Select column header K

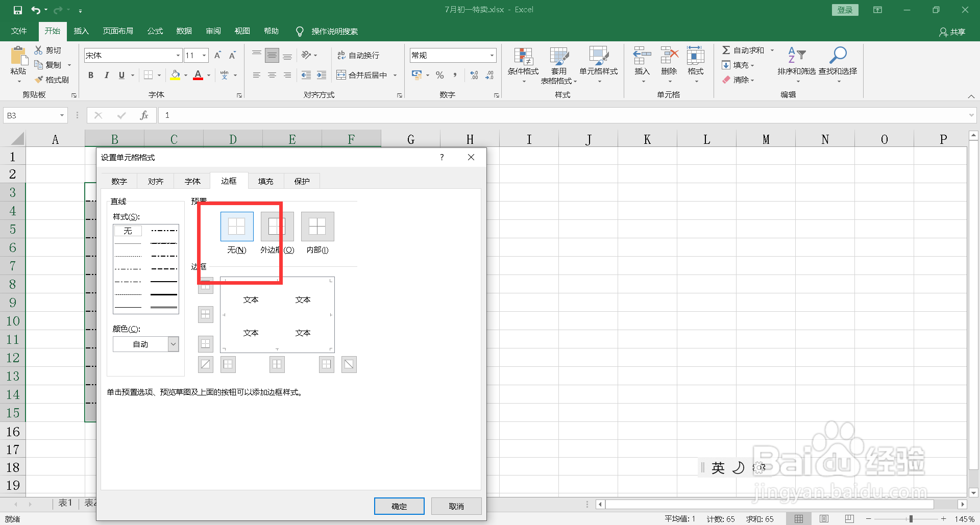[647, 139]
